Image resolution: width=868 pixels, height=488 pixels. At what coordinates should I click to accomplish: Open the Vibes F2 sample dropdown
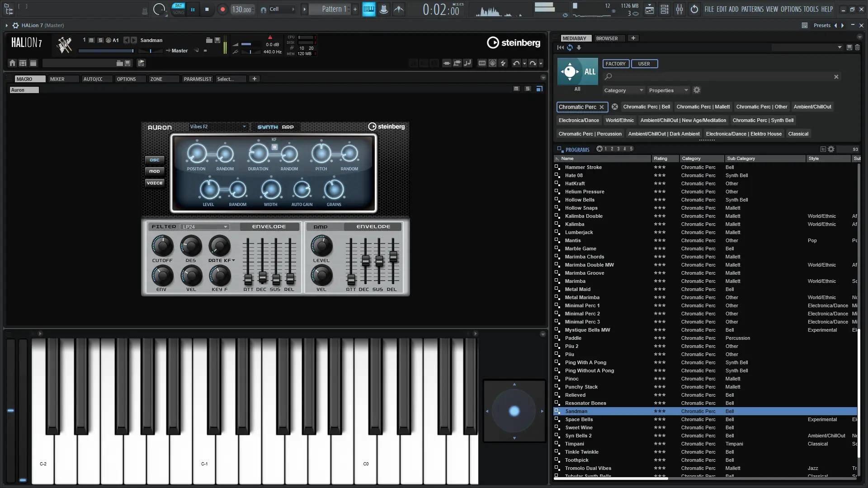[x=217, y=127]
